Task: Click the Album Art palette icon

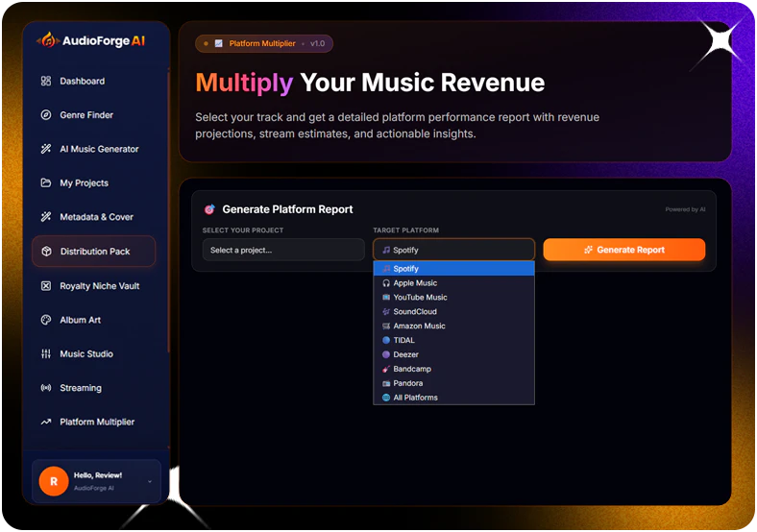Action: [46, 320]
